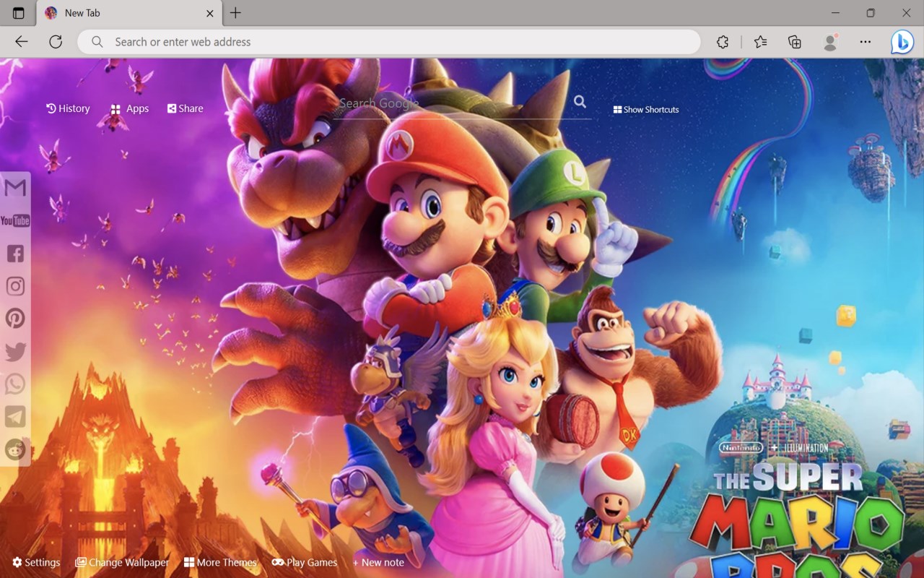Open YouTube from the side shortcut bar
Screen dimensions: 924x578
(x=15, y=220)
